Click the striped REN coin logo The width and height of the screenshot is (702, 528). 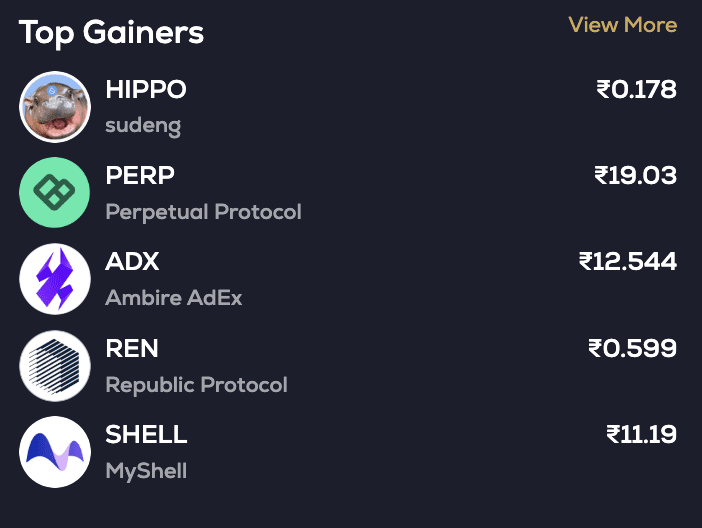55,365
